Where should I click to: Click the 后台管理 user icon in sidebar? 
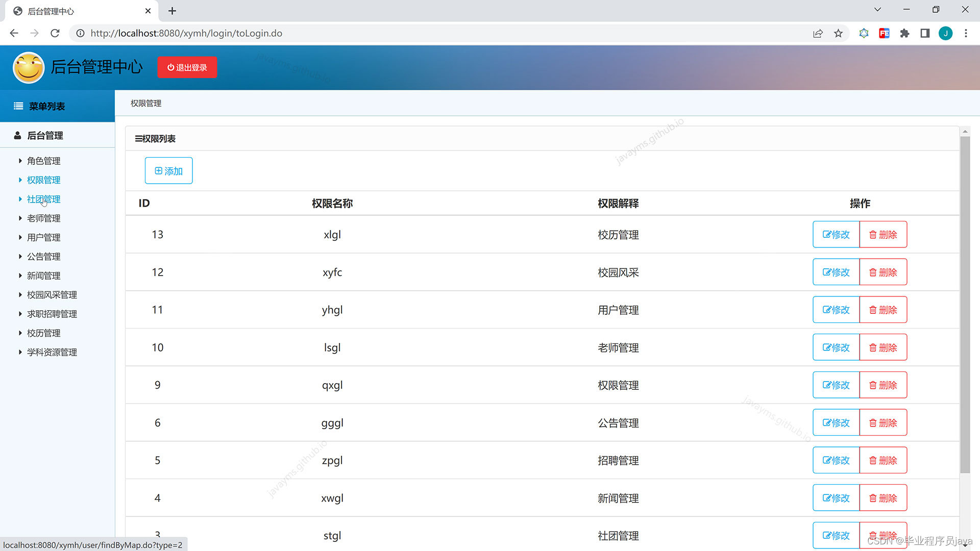coord(17,135)
